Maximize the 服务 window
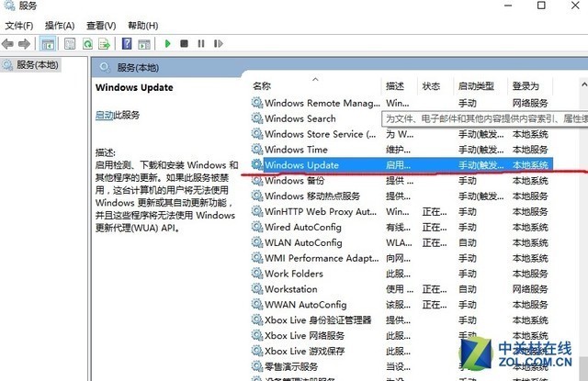Image resolution: width=588 pixels, height=381 pixels. point(541,6)
